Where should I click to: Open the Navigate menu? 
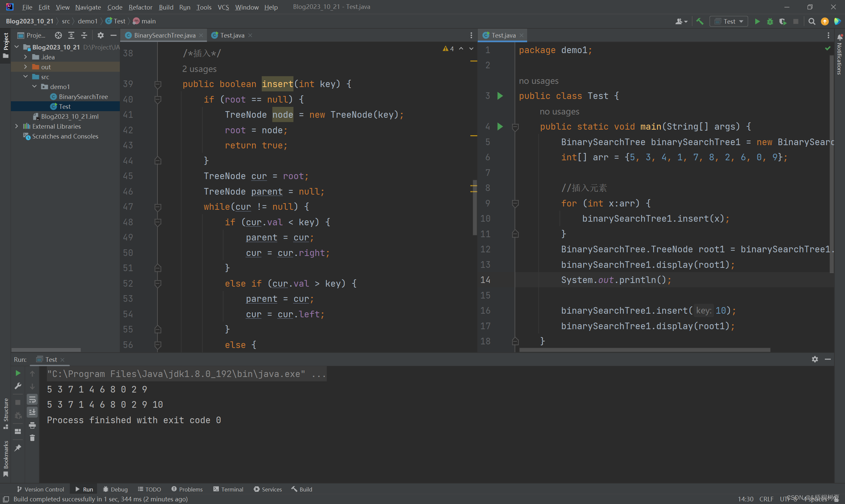pyautogui.click(x=88, y=7)
